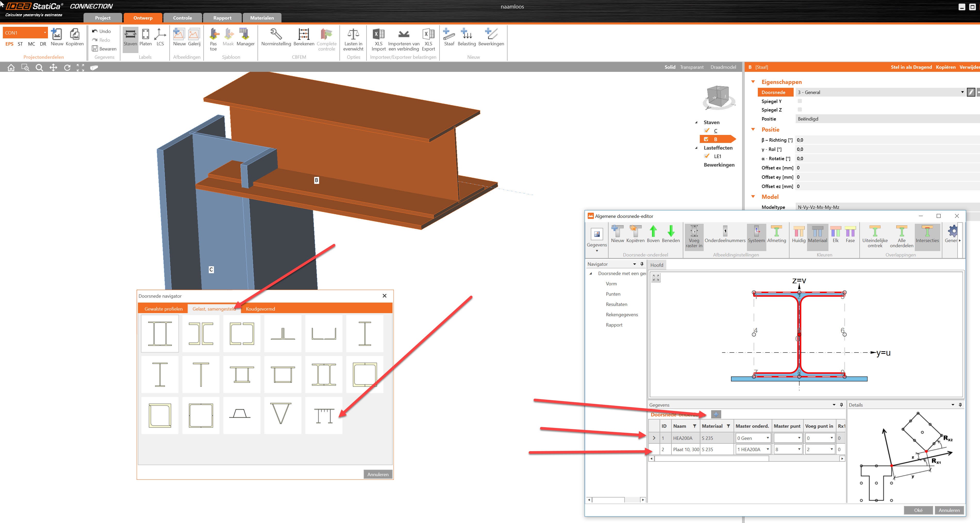Open the Koudgevormd tab in navigator
The image size is (980, 523).
pos(260,309)
